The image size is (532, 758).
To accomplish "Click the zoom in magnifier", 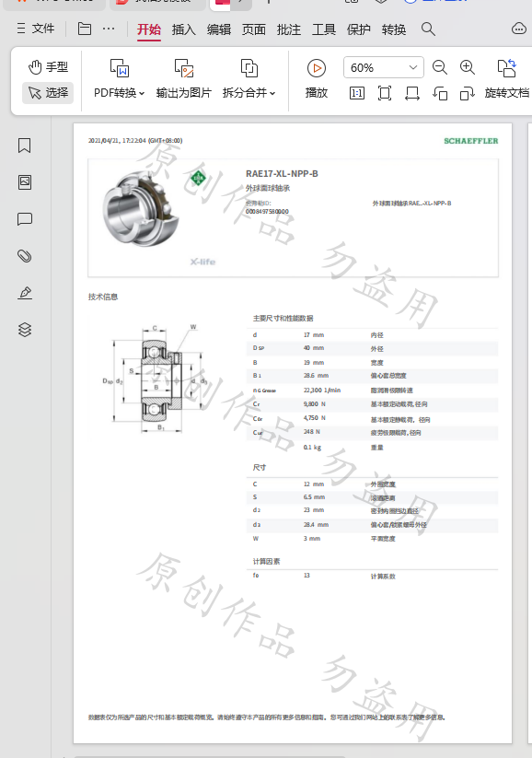I will click(x=468, y=67).
